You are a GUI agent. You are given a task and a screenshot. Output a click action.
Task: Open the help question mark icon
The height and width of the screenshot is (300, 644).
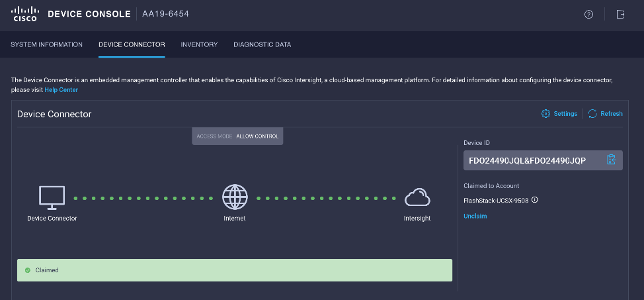pos(588,15)
